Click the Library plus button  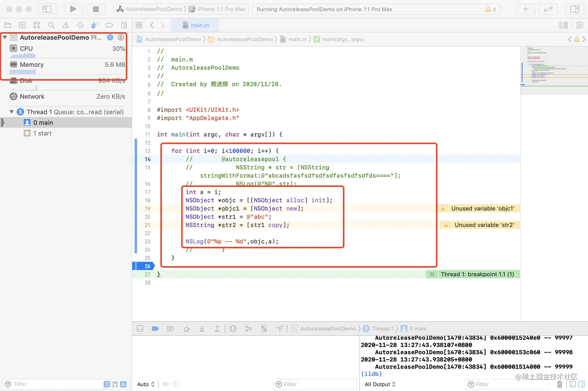[x=526, y=9]
